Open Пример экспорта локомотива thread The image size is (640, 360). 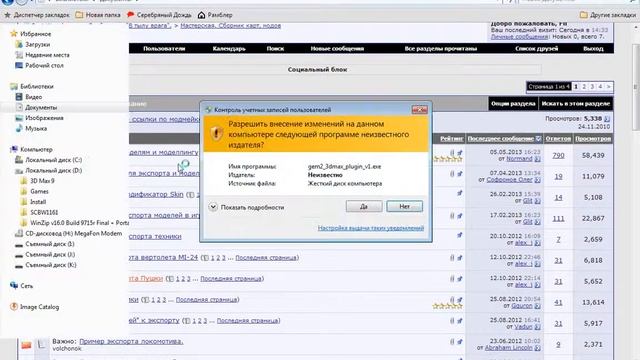point(131,341)
